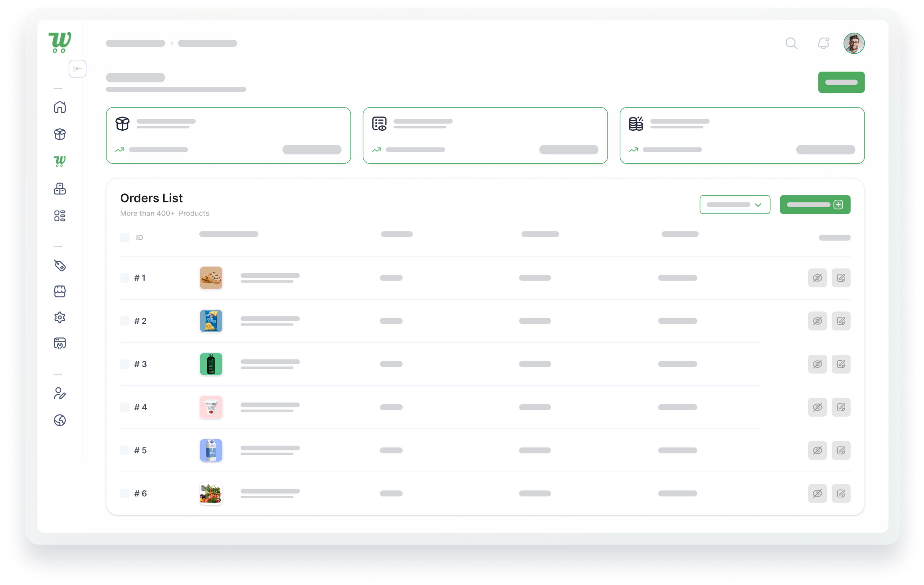924x585 pixels.
Task: Open the globe sidebar icon
Action: tap(60, 420)
